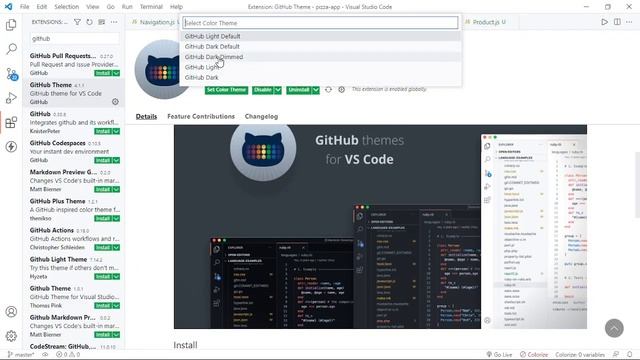Run the file with the play icon
This screenshot has height=360, width=640.
604,22
